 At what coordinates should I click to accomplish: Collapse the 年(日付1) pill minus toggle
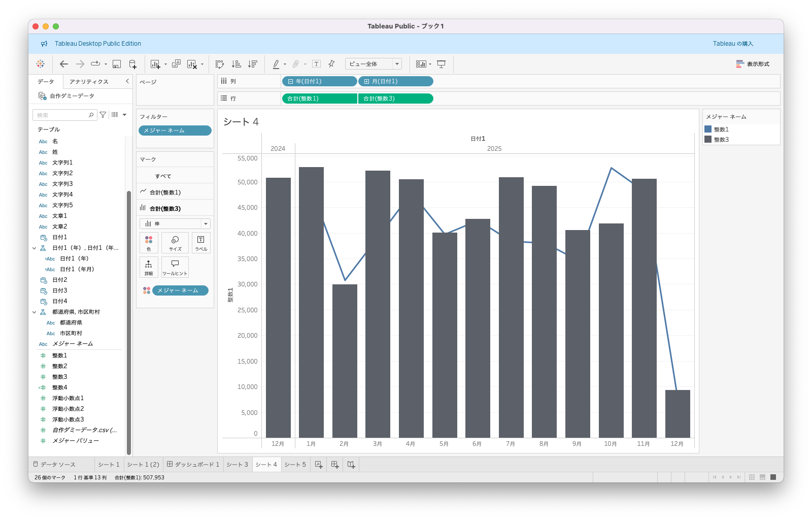(290, 81)
